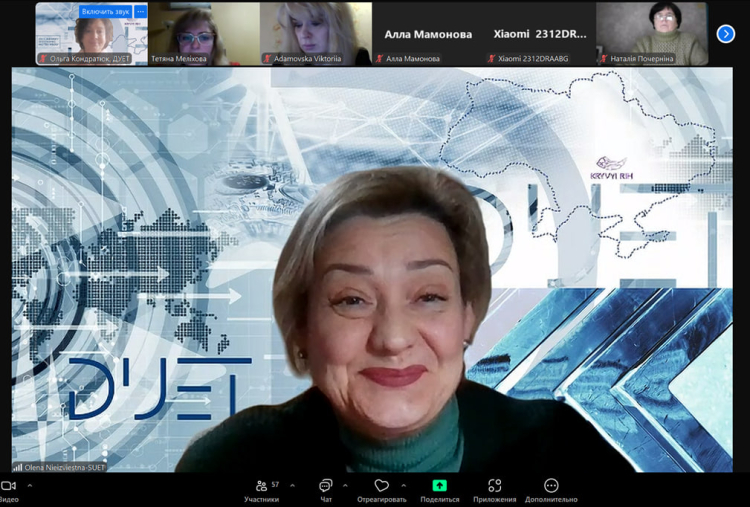Click the Olena Nieizviestna-SUET name label
Image resolution: width=750 pixels, height=507 pixels.
coord(61,467)
